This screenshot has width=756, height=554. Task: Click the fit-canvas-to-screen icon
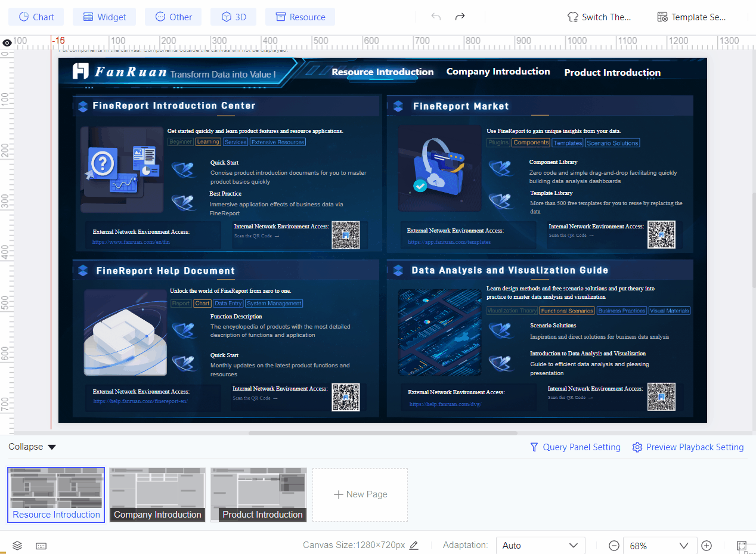(x=741, y=545)
